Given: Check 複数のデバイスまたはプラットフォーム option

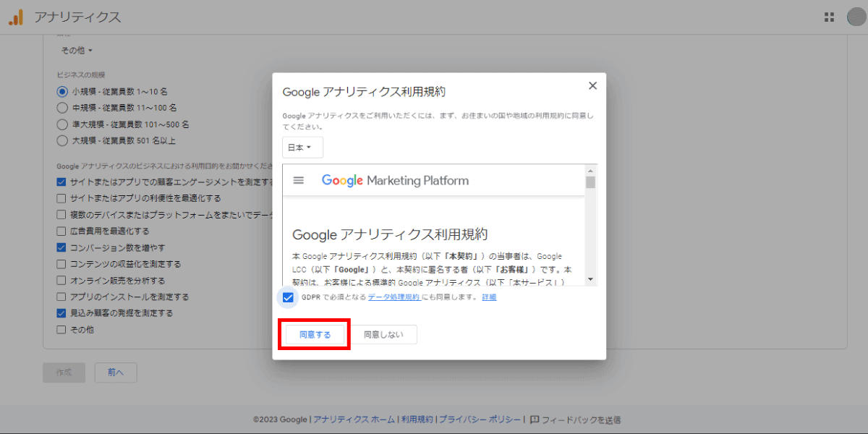Looking at the screenshot, I should click(x=61, y=215).
